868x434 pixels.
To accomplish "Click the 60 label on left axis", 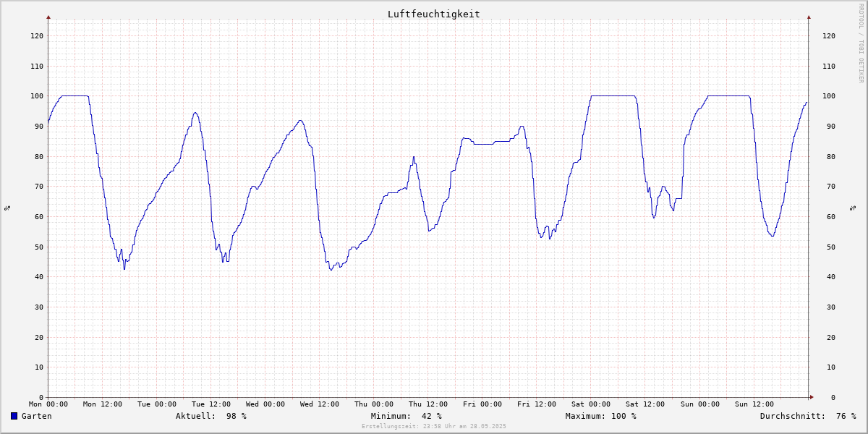I will point(39,217).
